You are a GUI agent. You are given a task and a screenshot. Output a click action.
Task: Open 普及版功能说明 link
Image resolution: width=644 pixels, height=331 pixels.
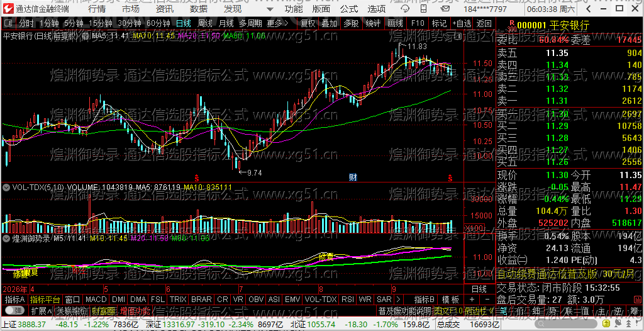tap(404, 310)
